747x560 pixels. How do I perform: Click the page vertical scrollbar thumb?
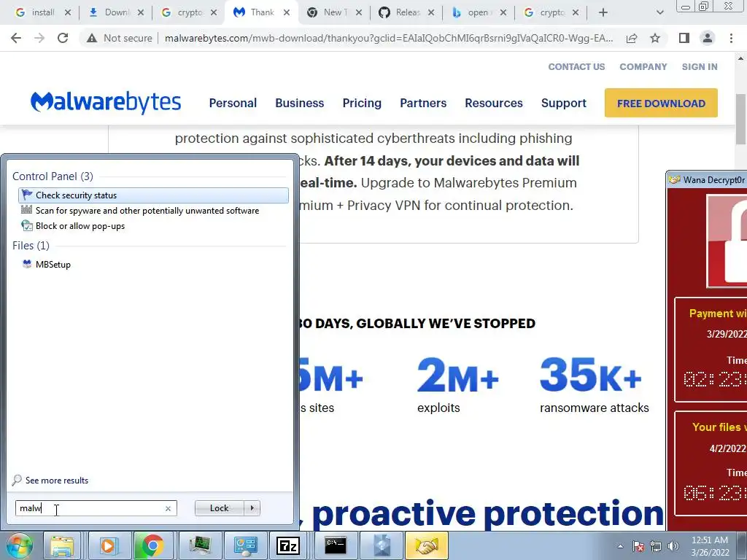tap(741, 119)
